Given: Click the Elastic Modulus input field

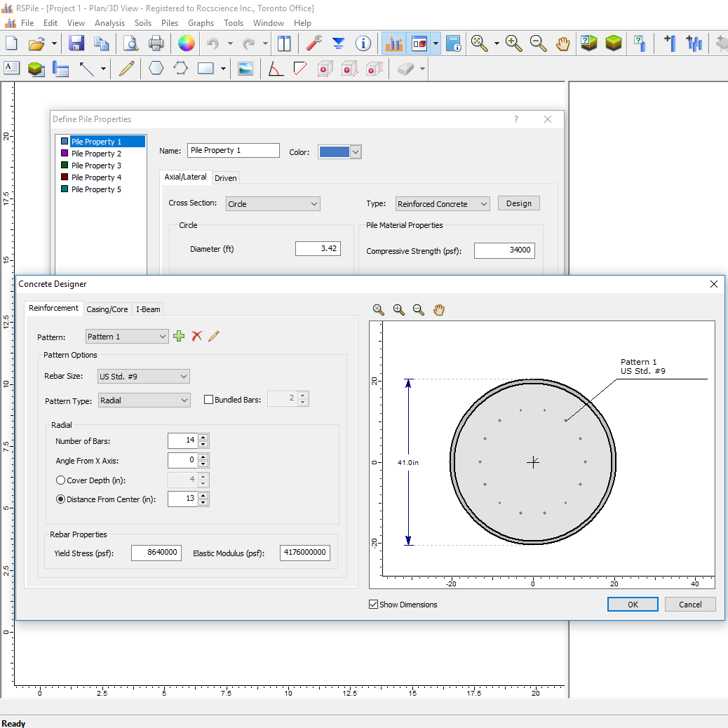Looking at the screenshot, I should pos(305,553).
